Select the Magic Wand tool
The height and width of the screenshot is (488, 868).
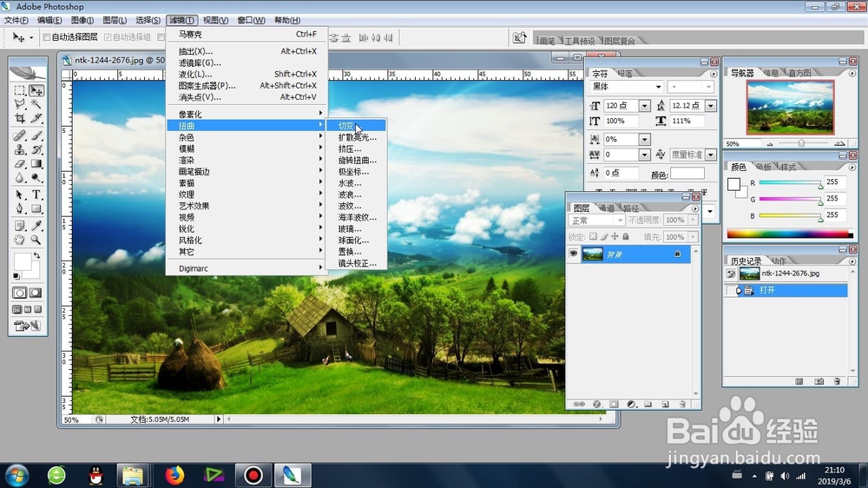[x=36, y=103]
